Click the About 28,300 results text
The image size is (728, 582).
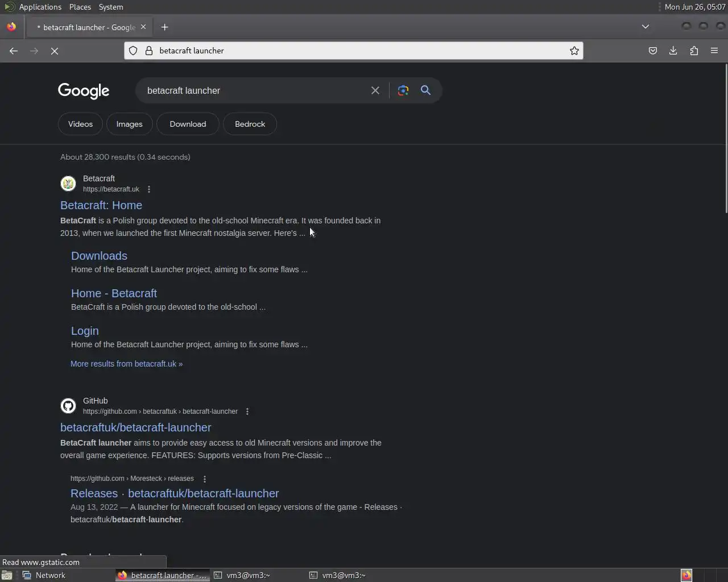[125, 157]
